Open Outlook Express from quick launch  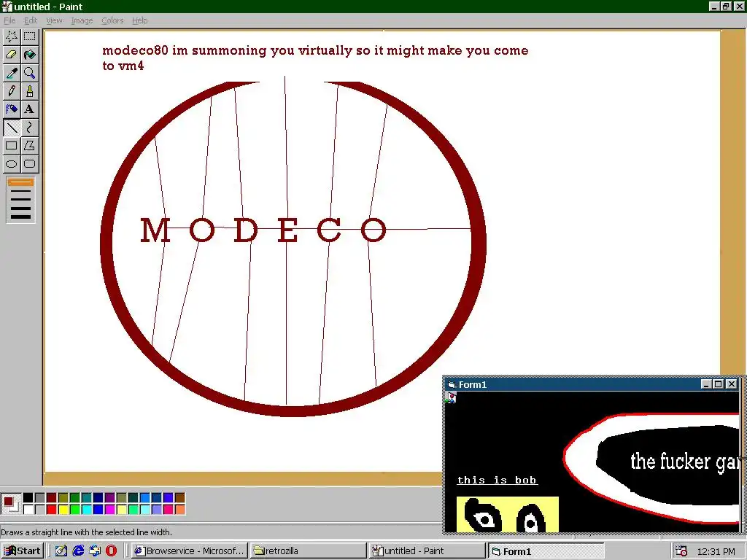coord(95,551)
